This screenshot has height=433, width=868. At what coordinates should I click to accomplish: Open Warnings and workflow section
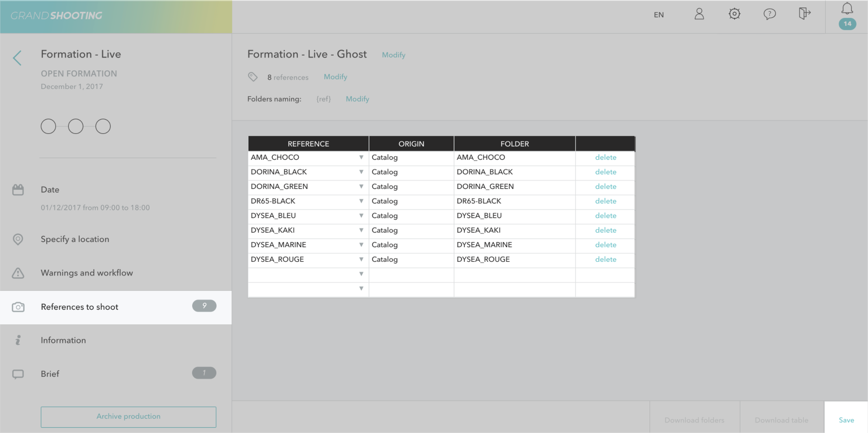(x=87, y=273)
